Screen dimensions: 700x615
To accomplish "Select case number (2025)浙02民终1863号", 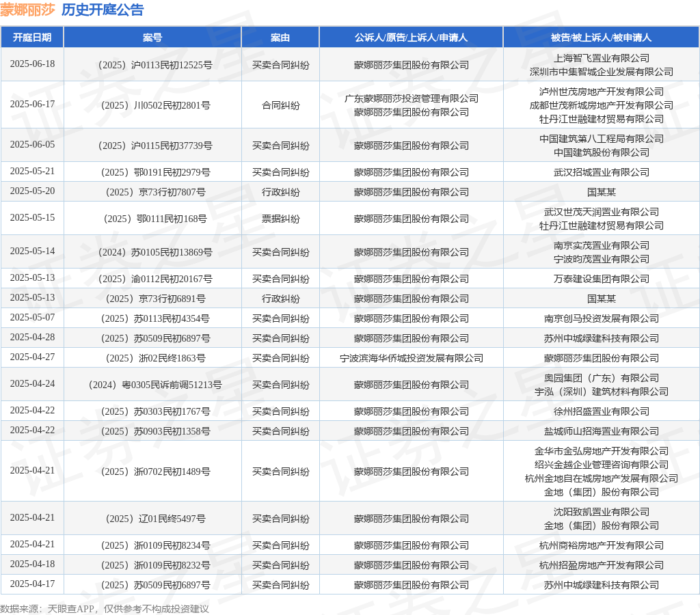I will 155,358.
